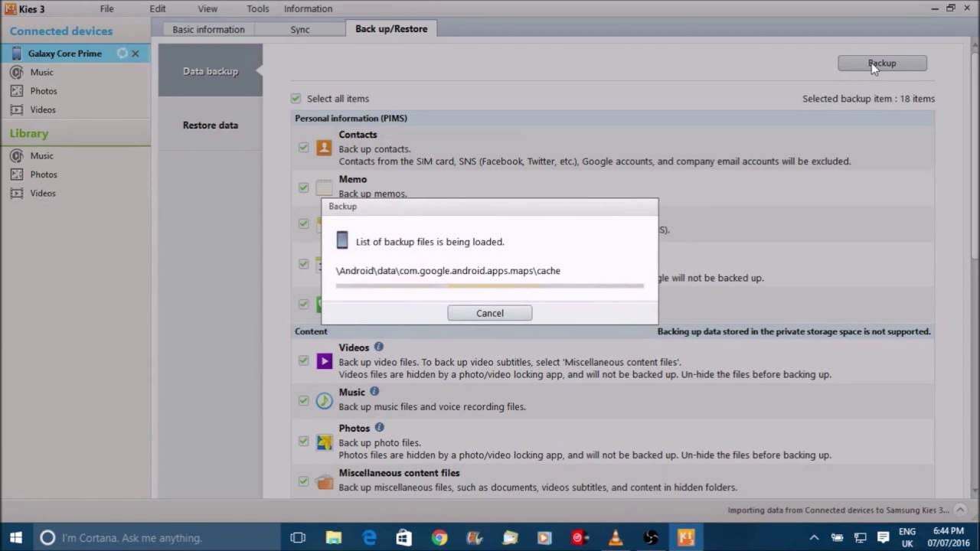Open the Tools menu
Screen dimensions: 980x551
pyautogui.click(x=258, y=8)
